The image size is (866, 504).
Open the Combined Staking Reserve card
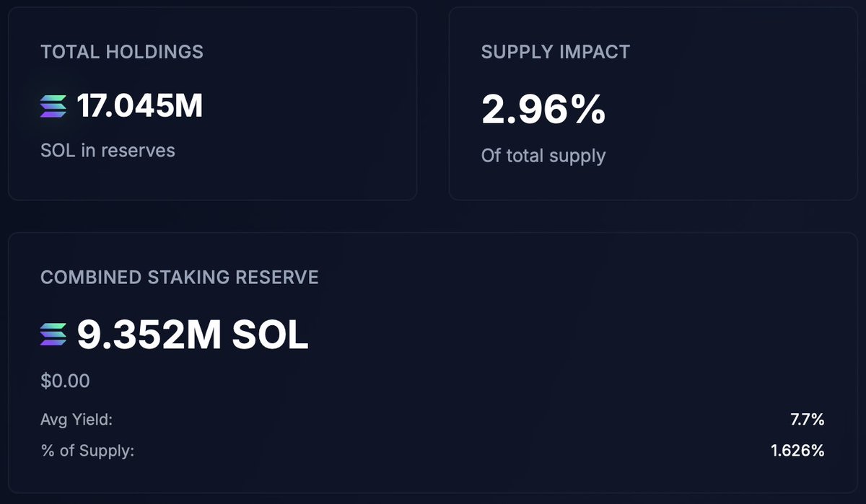[x=433, y=363]
